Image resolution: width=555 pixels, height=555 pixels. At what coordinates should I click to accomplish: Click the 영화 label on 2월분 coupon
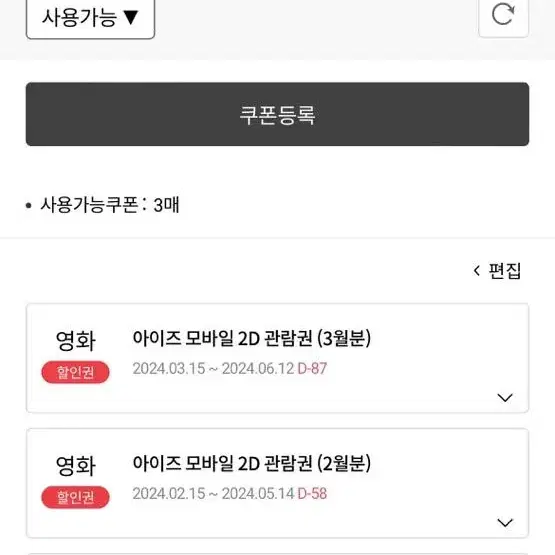(76, 466)
